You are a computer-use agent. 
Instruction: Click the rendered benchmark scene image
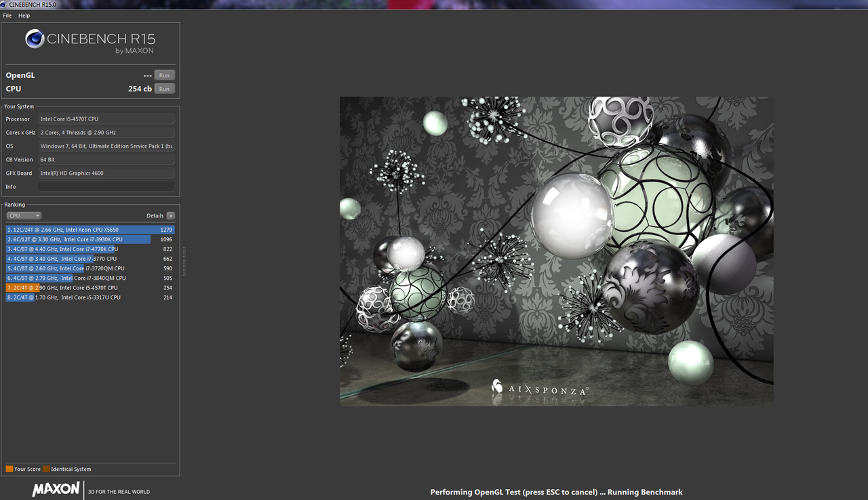click(556, 251)
